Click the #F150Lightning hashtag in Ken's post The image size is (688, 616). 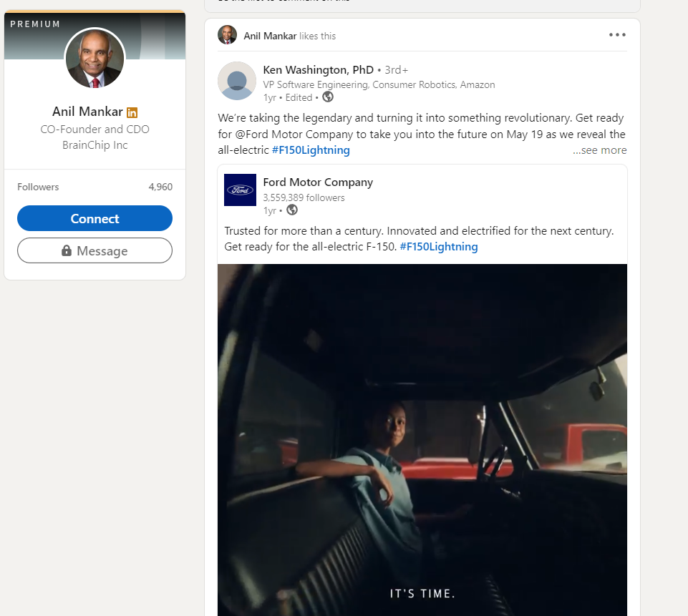pos(311,150)
